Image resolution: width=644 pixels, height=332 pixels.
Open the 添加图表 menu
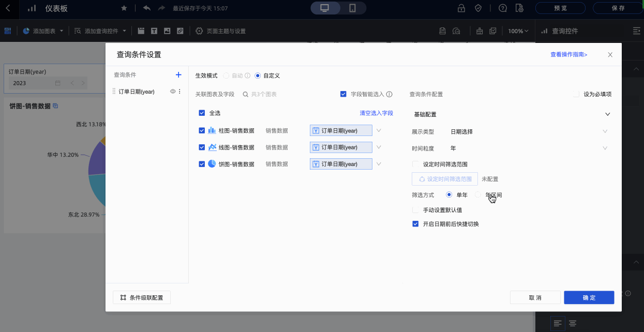43,31
